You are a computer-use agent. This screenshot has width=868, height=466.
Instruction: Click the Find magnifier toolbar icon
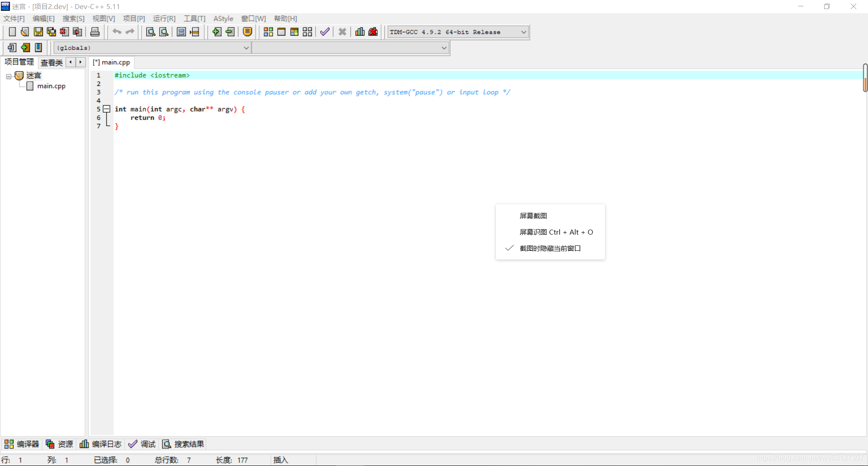[151, 32]
